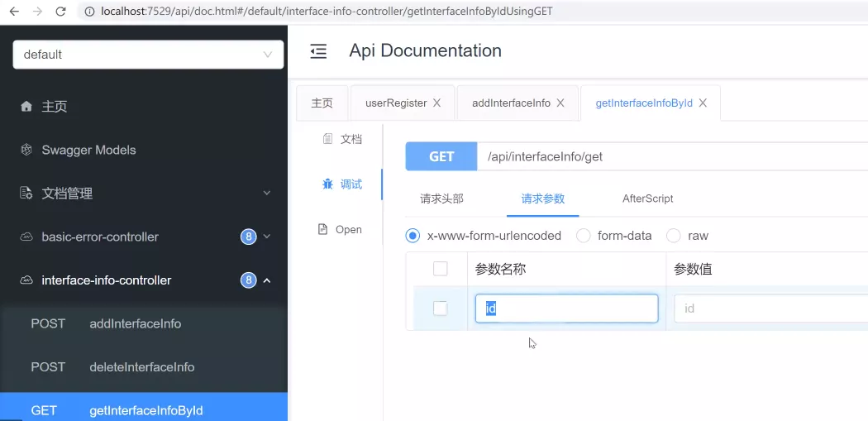Image resolution: width=868 pixels, height=421 pixels.
Task: Reload the page with refresh icon
Action: [x=60, y=11]
